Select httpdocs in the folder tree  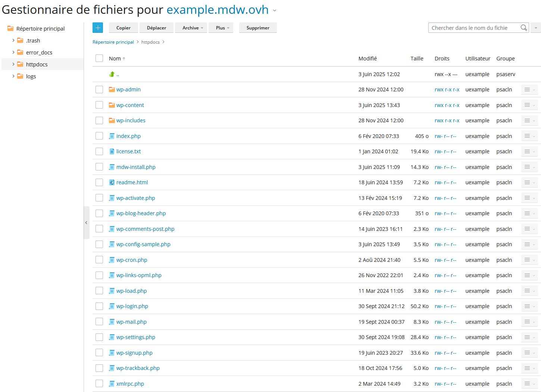(37, 65)
